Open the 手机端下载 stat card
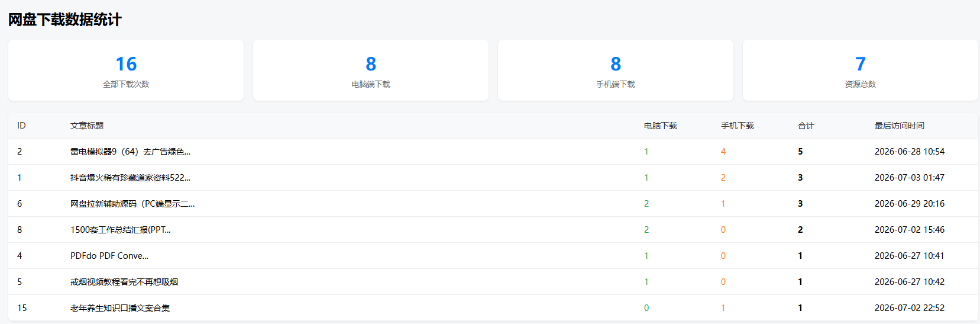This screenshot has width=980, height=324. [x=616, y=70]
